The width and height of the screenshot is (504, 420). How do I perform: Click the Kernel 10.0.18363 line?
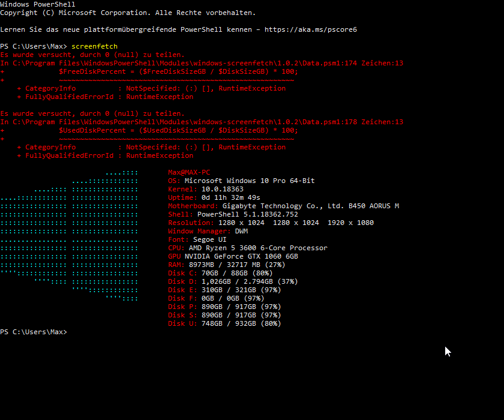pyautogui.click(x=206, y=189)
